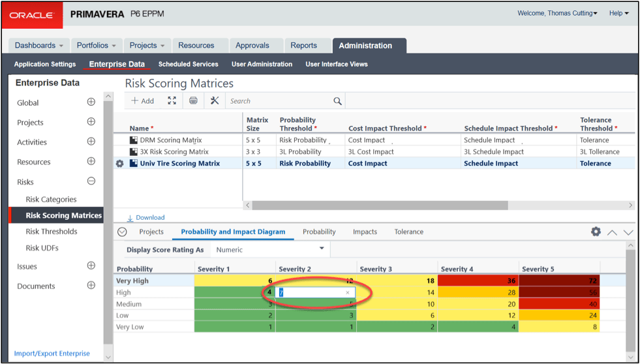Viewport: 640px width, 364px height.
Task: Click the red 36 score cell
Action: click(x=478, y=281)
